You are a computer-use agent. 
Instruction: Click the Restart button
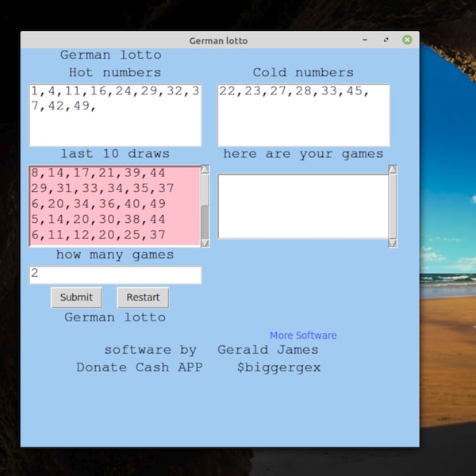pyautogui.click(x=143, y=297)
